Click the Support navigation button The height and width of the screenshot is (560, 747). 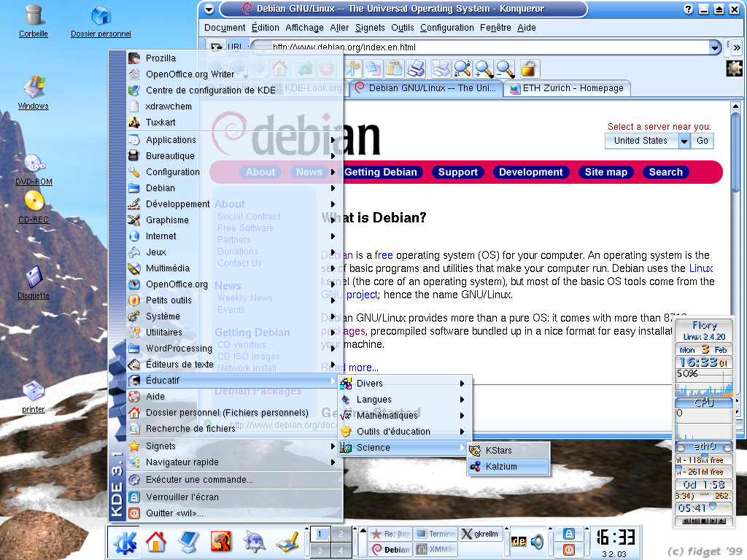point(458,172)
